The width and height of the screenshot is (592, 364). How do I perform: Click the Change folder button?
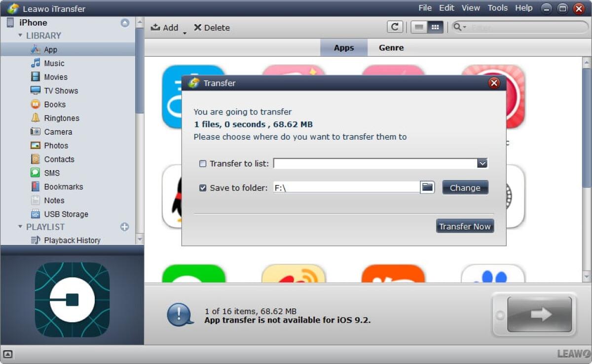[464, 187]
